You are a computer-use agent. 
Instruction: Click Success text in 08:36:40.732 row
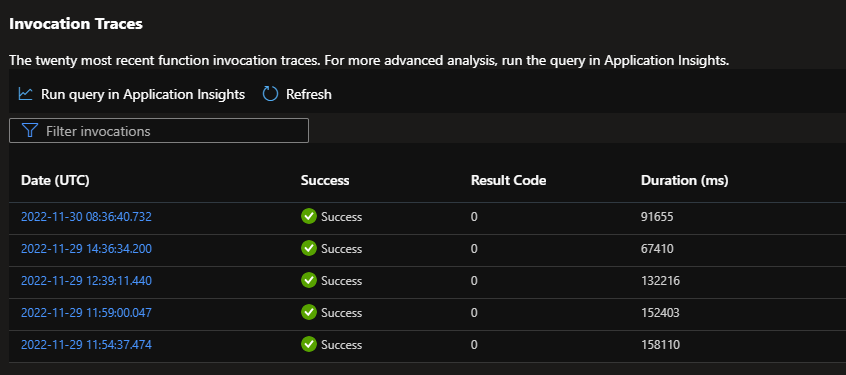[x=342, y=217]
